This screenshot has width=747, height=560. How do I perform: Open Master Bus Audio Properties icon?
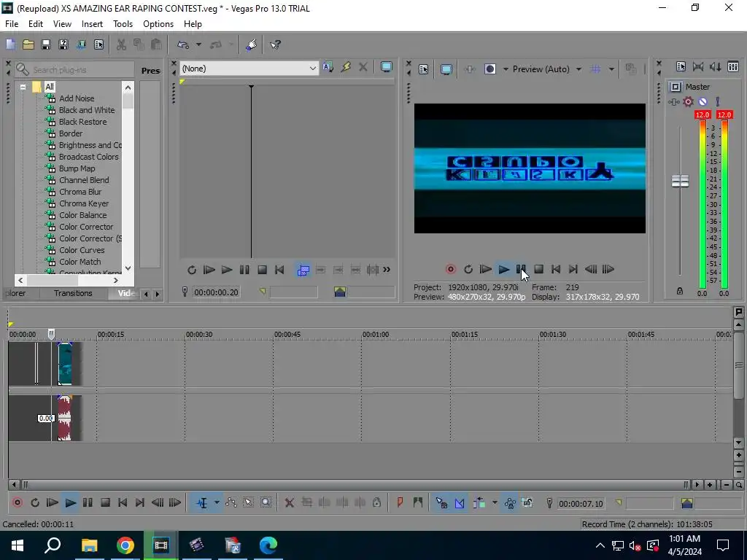(681, 67)
